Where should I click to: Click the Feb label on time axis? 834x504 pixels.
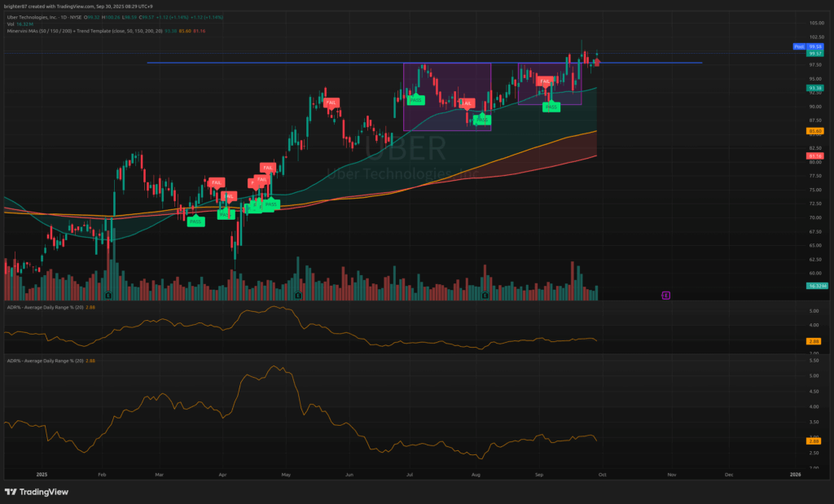102,474
